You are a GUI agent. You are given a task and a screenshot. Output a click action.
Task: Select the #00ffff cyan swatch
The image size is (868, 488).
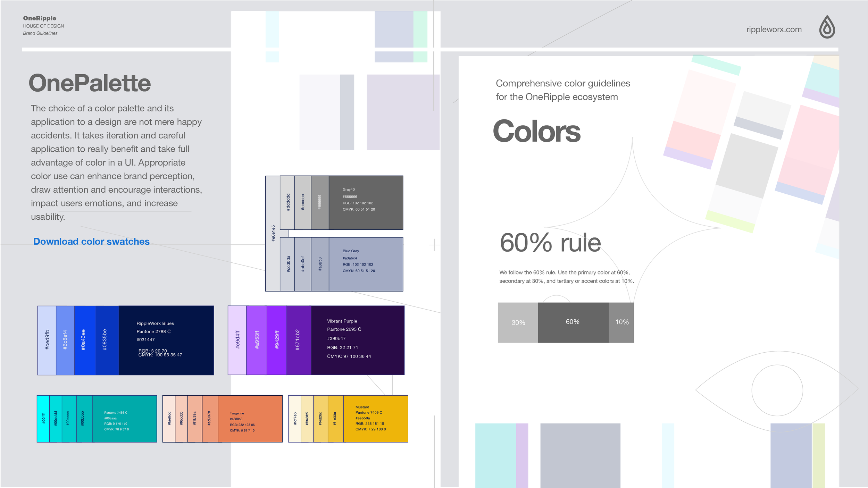click(43, 419)
